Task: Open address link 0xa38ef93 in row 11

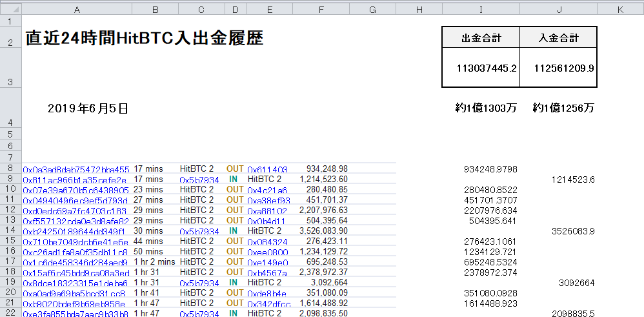Action: coord(269,200)
